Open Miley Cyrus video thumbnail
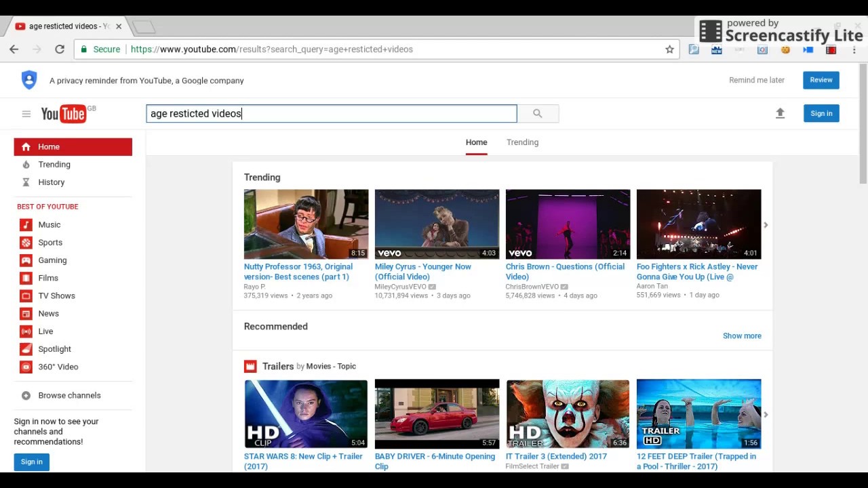 coord(437,224)
